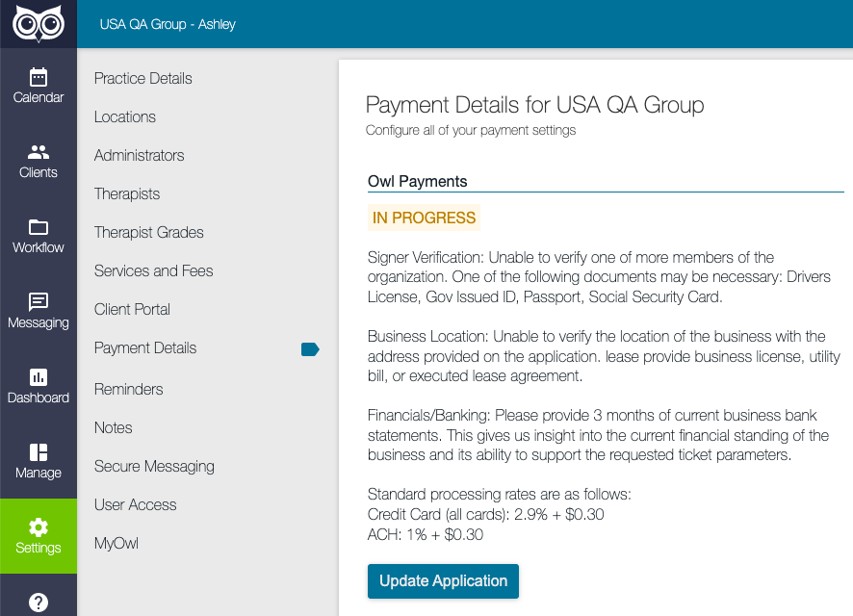Open the Secure Messaging settings
The image size is (853, 616).
154,467
